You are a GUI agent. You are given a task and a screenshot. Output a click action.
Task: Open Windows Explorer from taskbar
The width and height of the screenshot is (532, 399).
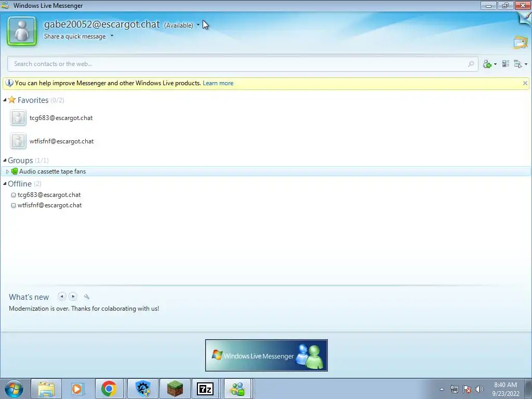point(46,389)
